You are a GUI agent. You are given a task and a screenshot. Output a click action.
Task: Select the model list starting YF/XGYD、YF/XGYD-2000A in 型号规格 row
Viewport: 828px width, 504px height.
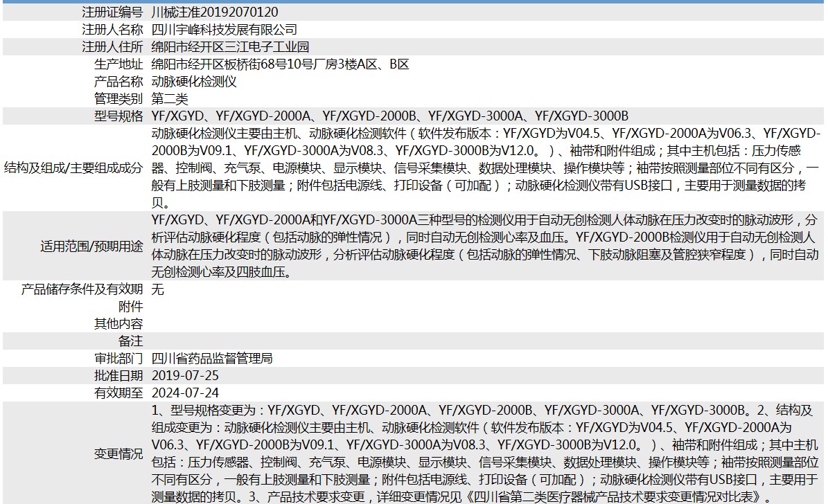pyautogui.click(x=389, y=116)
